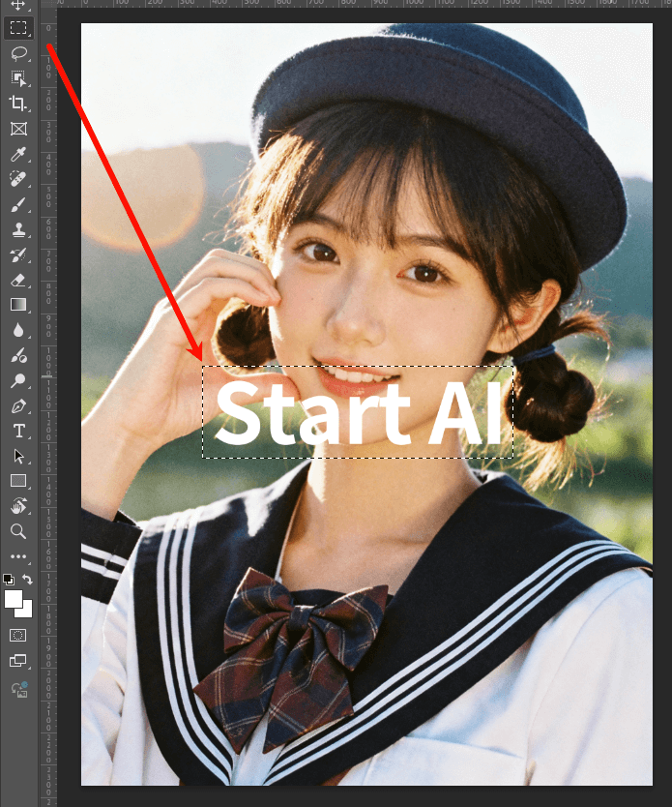Select the Pen tool
672x807 pixels.
click(x=17, y=405)
